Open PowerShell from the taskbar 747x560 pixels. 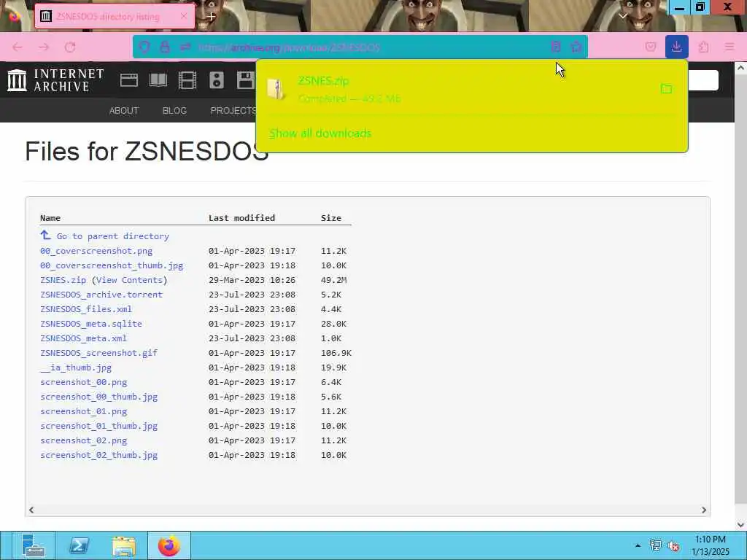[x=79, y=545]
